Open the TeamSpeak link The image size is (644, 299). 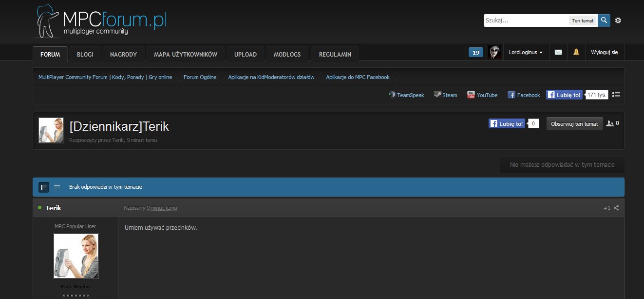click(x=406, y=95)
